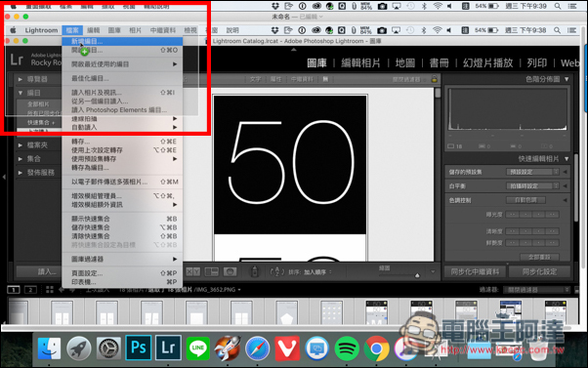Click 自動色調 auto tone button
The width and height of the screenshot is (588, 368).
[525, 200]
